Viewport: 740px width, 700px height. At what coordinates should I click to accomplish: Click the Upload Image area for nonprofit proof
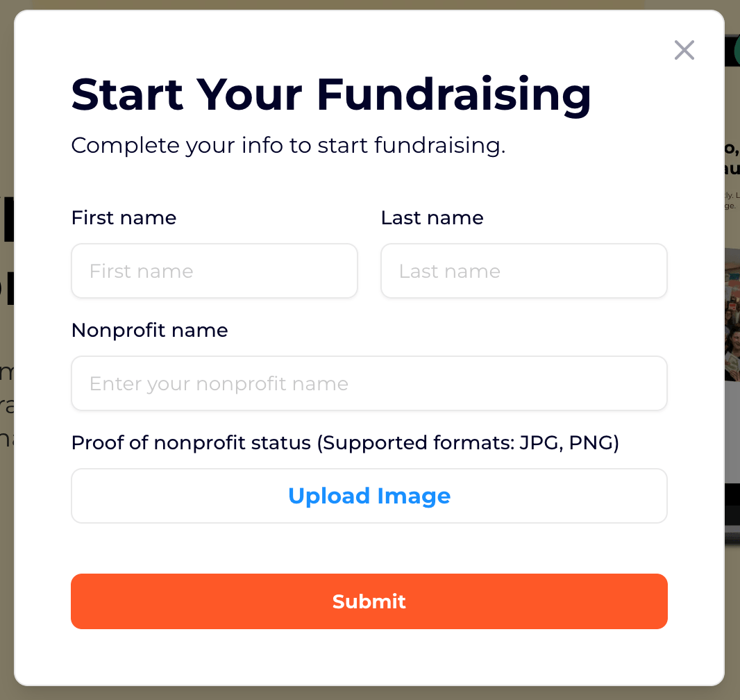click(369, 496)
